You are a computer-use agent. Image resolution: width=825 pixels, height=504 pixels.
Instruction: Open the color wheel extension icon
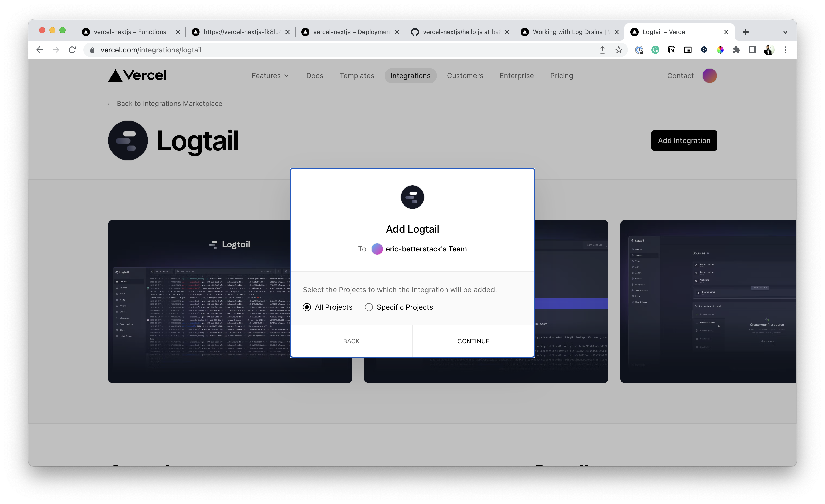[x=720, y=50]
